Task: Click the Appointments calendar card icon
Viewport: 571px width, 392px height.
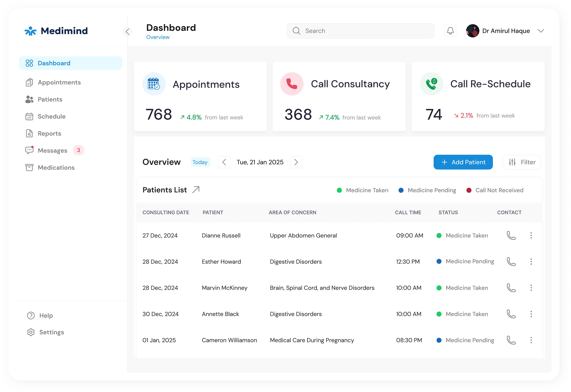Action: (x=154, y=84)
